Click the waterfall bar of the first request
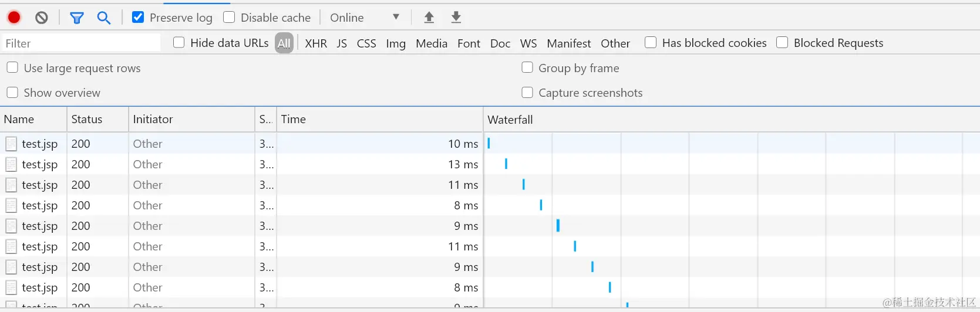Image resolution: width=980 pixels, height=312 pixels. click(x=489, y=144)
